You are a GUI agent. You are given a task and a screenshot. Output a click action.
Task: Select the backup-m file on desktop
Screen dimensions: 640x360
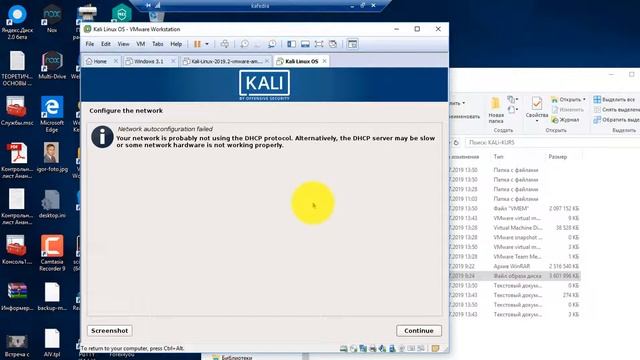pos(52,297)
